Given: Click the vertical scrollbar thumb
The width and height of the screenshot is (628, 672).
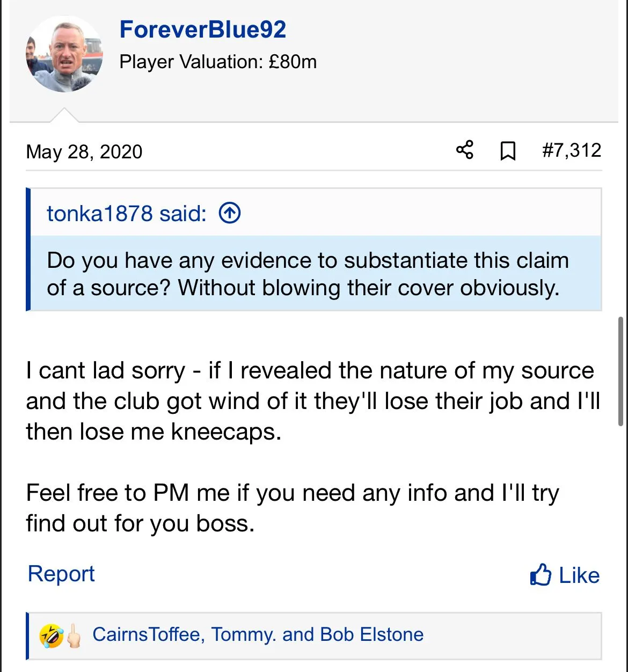Looking at the screenshot, I should tap(621, 371).
